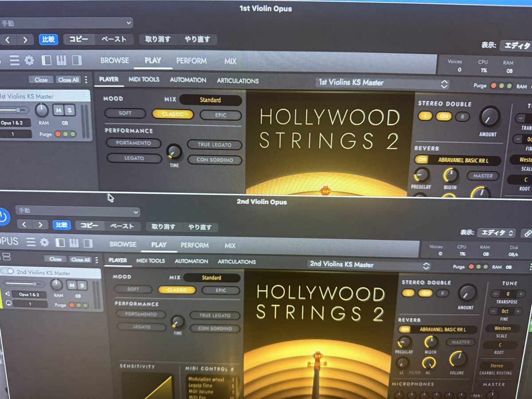
Task: Go to previous preset in 2nd Violin Opus window
Action: click(x=24, y=225)
